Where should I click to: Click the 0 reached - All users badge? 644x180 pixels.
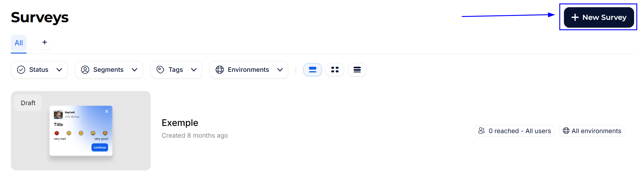point(514,131)
